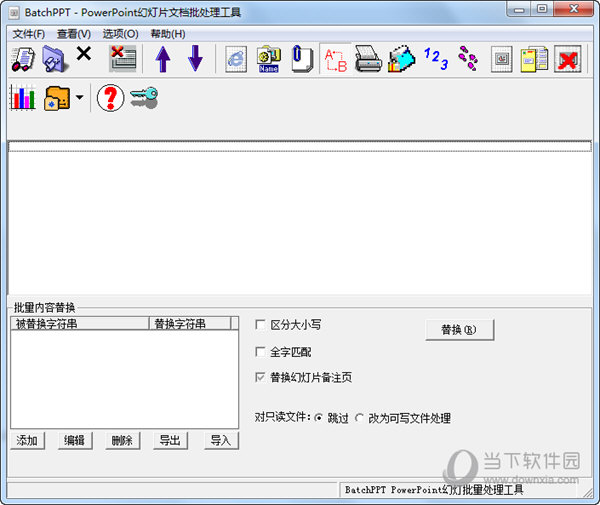This screenshot has height=505, width=600.
Task: Click the blue 123 numbering icon
Action: 436,59
